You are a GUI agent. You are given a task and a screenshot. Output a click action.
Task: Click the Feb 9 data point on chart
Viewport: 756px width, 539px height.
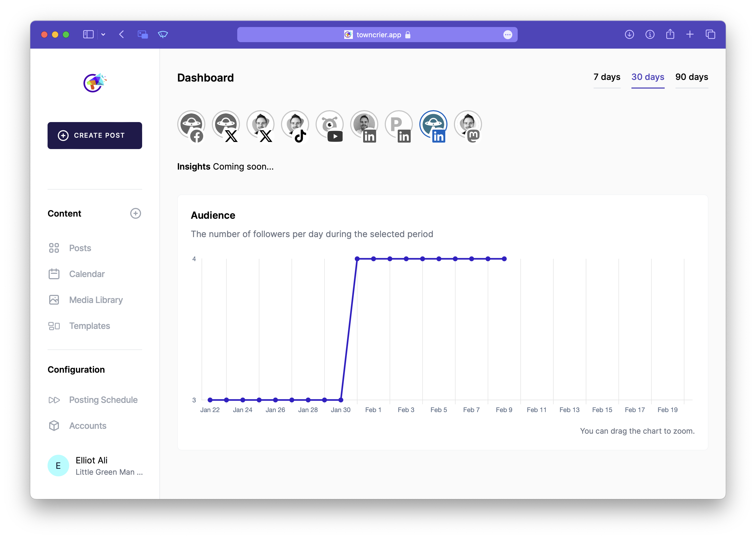(504, 259)
